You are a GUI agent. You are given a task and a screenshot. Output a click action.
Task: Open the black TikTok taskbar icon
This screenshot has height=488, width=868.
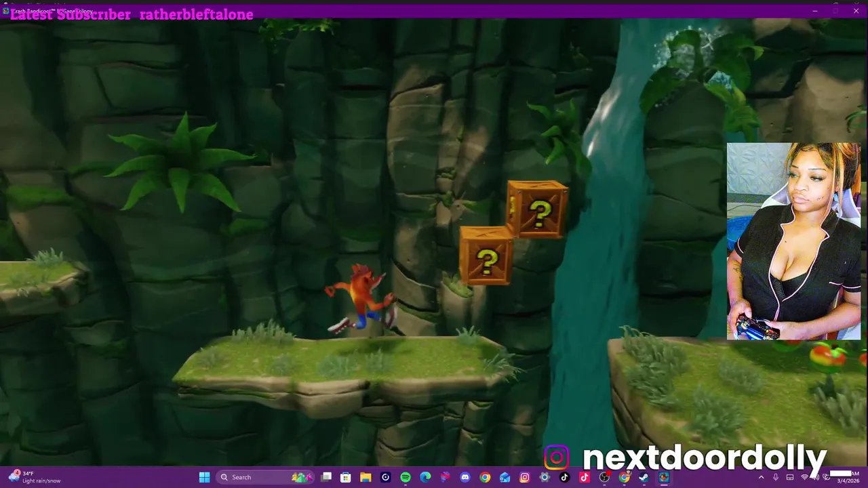(x=564, y=477)
